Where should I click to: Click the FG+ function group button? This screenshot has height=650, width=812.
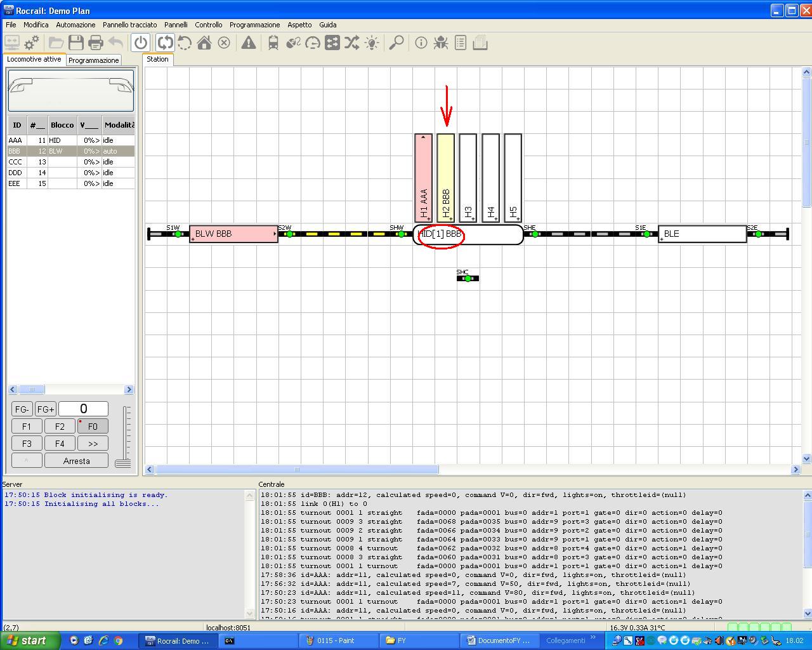46,409
